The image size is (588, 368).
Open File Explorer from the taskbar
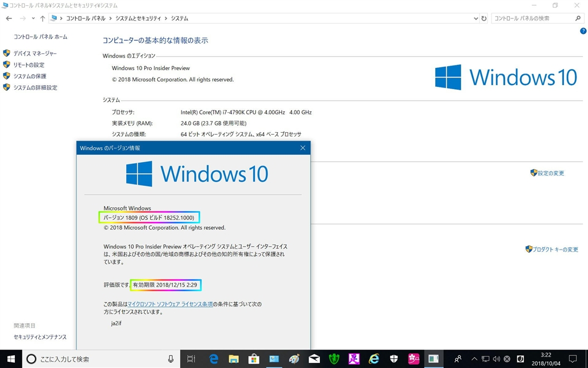tap(234, 359)
